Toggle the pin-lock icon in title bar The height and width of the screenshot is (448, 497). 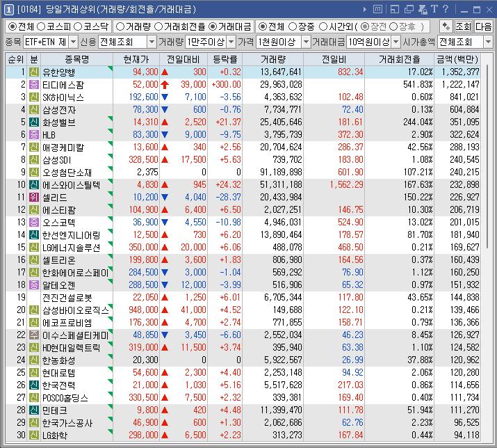(x=423, y=10)
